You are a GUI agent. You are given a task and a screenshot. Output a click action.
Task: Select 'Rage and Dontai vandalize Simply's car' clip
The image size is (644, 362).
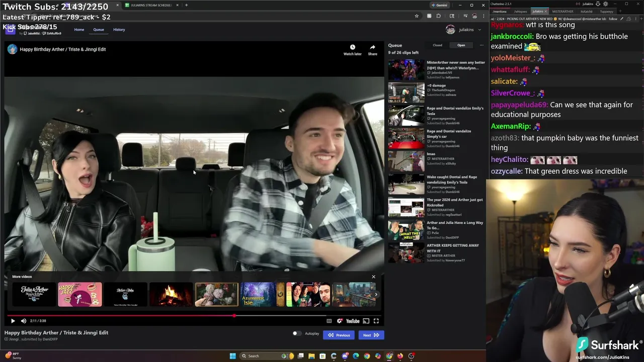point(436,138)
